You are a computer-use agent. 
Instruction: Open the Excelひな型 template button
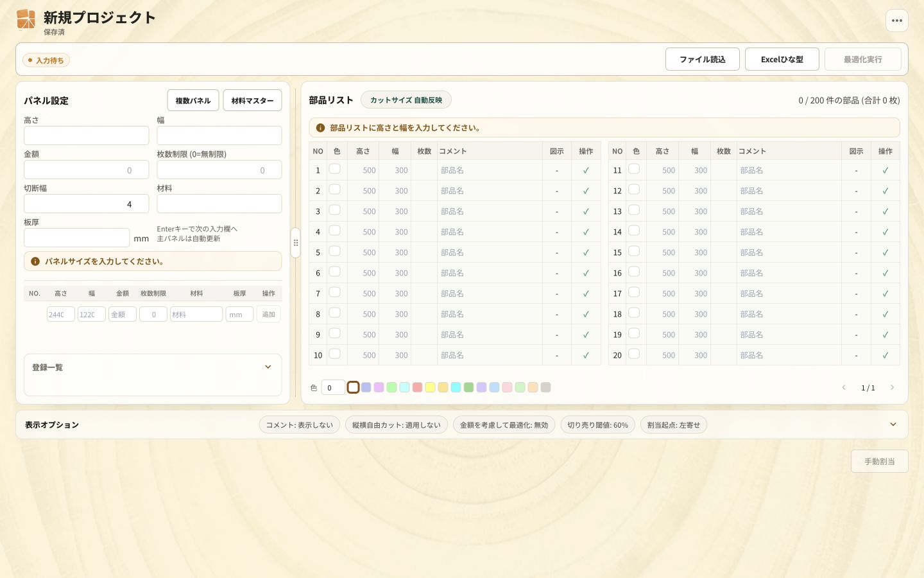[782, 59]
